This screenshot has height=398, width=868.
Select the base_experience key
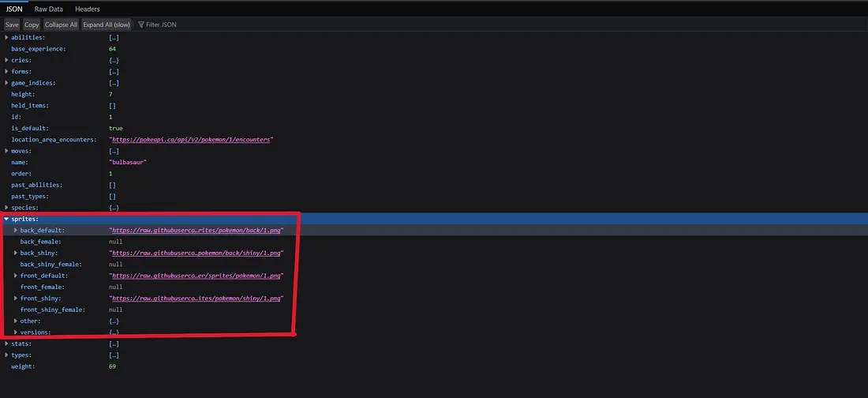click(38, 49)
